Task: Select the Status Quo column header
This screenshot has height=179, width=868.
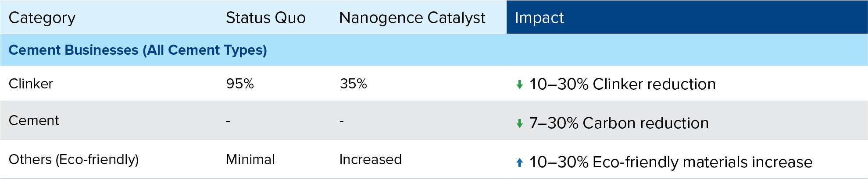Action: pos(265,18)
